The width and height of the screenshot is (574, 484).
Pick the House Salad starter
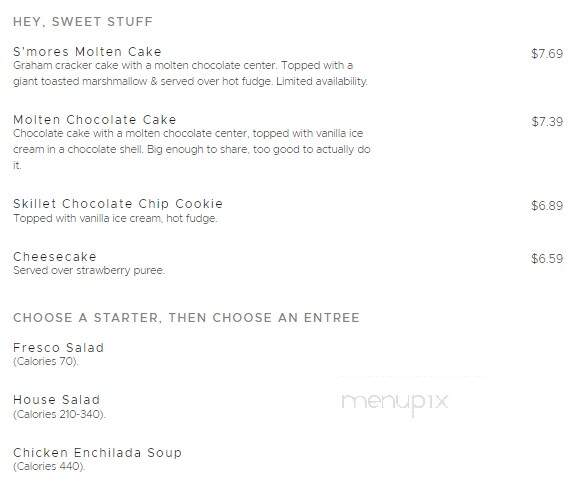57,399
